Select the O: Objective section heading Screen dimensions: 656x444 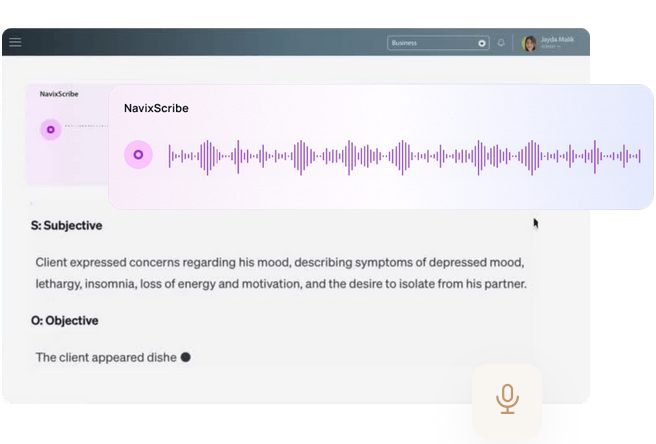click(66, 321)
